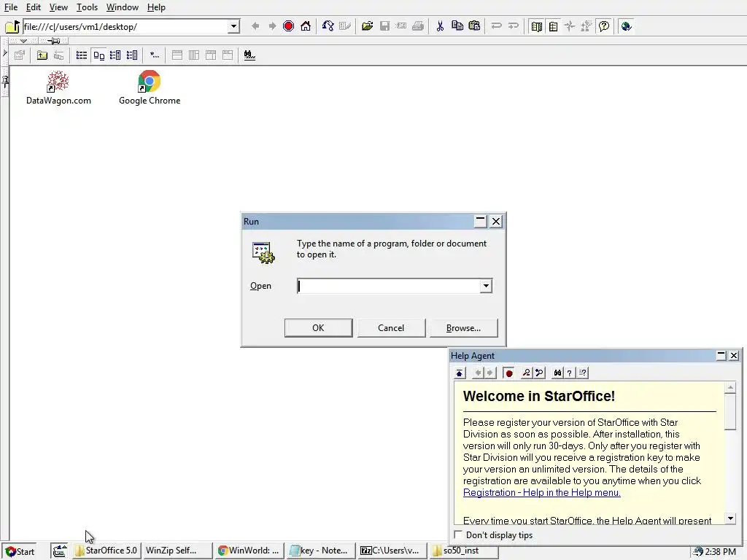Click the downward arrow on the docking strip
This screenshot has height=560, width=747.
click(x=23, y=41)
